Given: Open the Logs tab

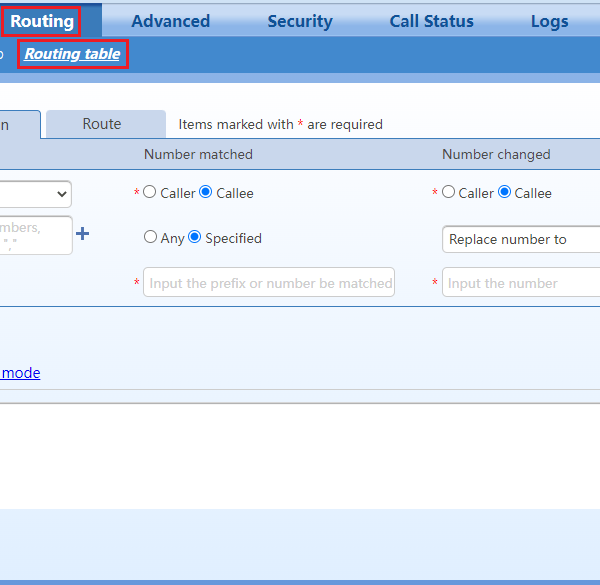Looking at the screenshot, I should pyautogui.click(x=549, y=21).
